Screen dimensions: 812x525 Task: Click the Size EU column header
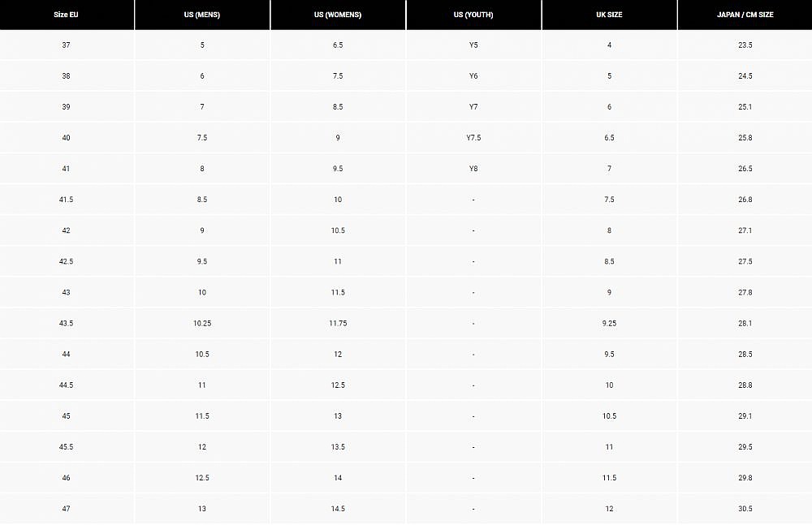(x=66, y=15)
